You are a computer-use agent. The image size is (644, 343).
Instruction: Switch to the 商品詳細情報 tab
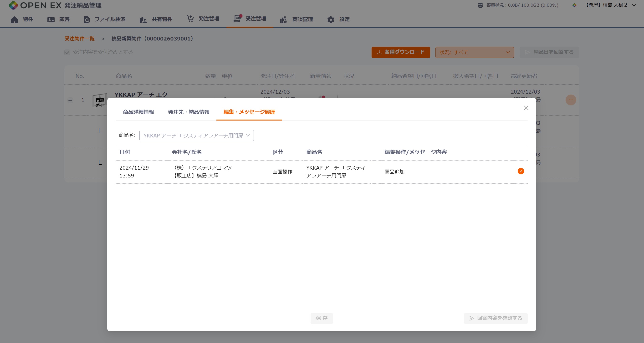coord(138,112)
